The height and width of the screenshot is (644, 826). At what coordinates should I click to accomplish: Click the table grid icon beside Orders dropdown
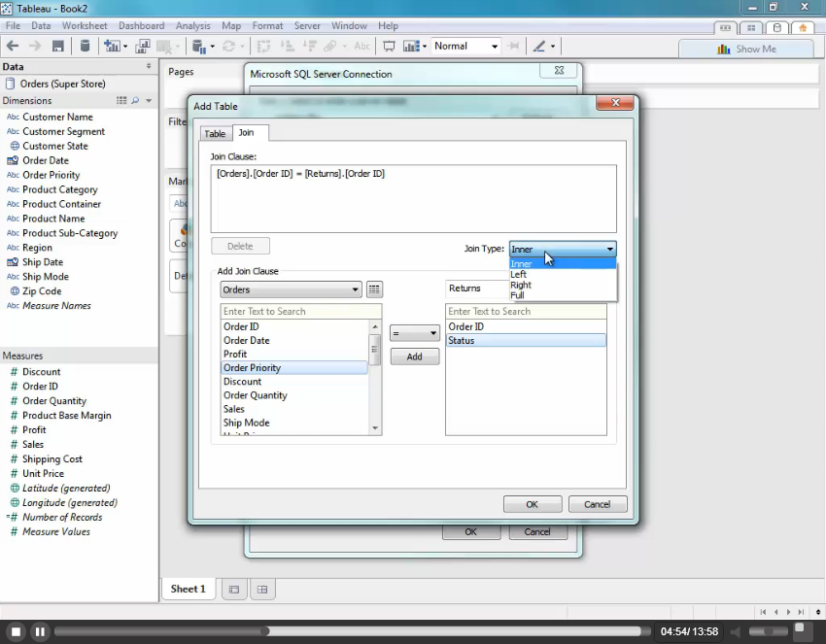[x=374, y=289]
